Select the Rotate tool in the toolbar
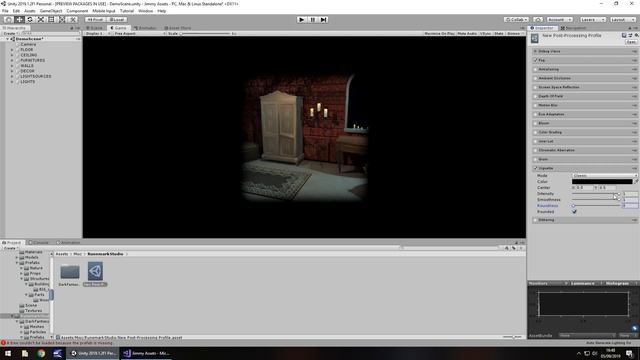 (x=30, y=19)
